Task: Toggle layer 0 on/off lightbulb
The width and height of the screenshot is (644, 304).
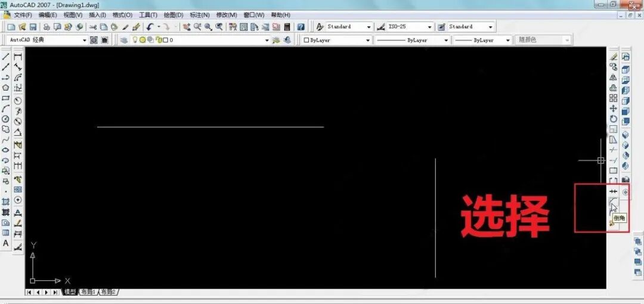Action: point(134,41)
